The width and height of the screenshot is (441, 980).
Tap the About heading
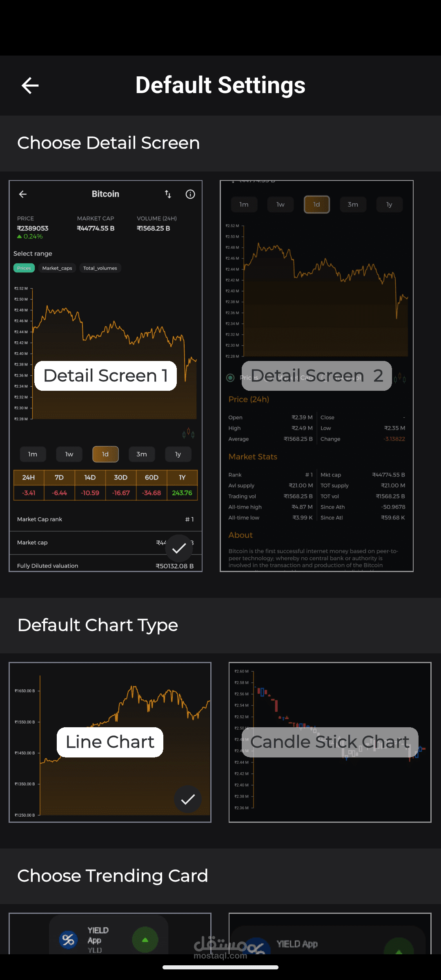(x=241, y=535)
